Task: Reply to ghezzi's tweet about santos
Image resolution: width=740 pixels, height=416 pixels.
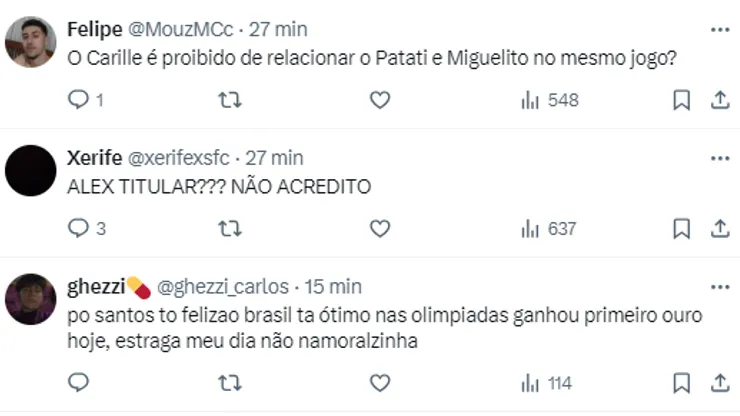Action: point(79,382)
